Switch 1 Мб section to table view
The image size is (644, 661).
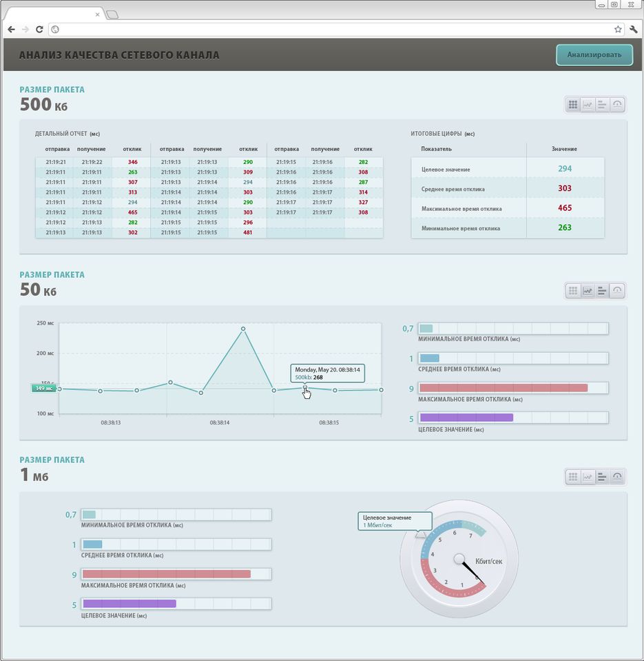click(573, 477)
